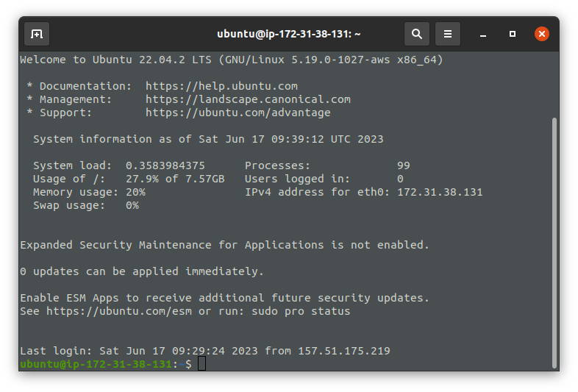Click the https://landscape.canonical.com link
The height and width of the screenshot is (392, 578).
pos(248,99)
